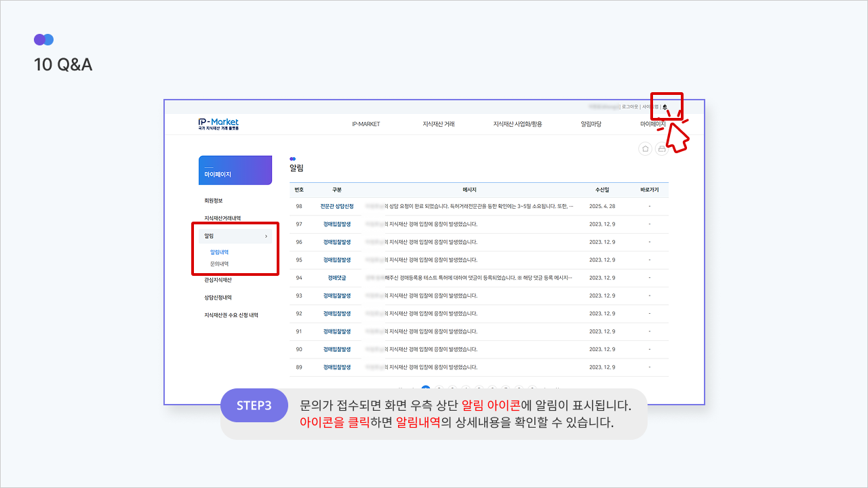The width and height of the screenshot is (868, 488).
Task: Select 지식재산거래내역 in the sidebar
Action: coord(222,218)
